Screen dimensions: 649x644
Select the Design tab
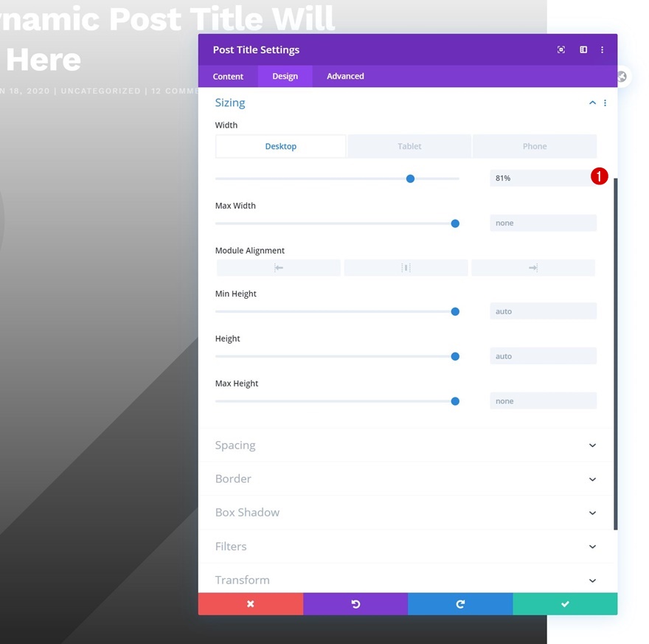point(285,76)
